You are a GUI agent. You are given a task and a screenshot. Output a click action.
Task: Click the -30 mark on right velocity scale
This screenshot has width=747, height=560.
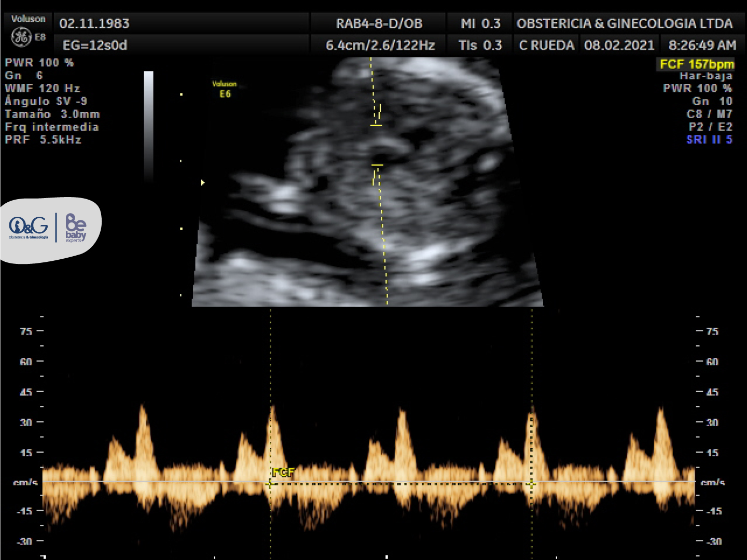[x=714, y=541]
